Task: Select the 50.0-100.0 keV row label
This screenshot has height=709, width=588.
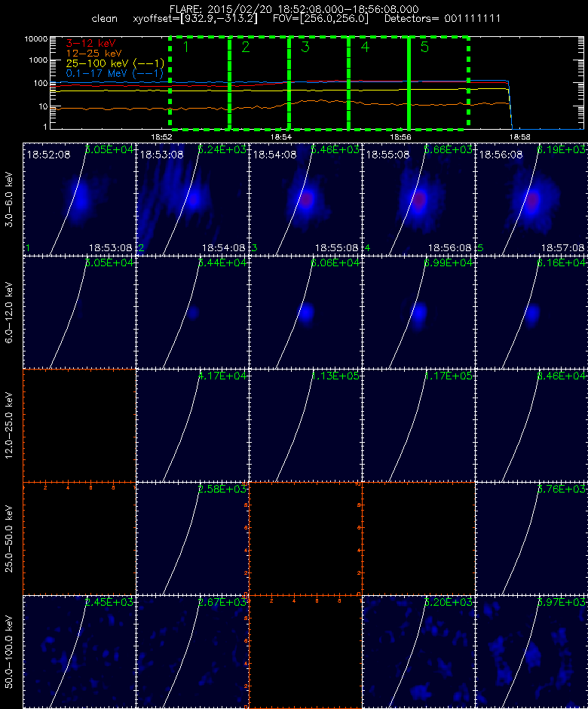Action: tap(9, 652)
